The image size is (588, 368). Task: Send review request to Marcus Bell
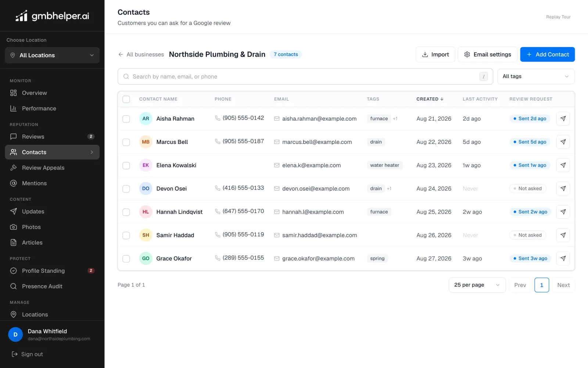(563, 142)
